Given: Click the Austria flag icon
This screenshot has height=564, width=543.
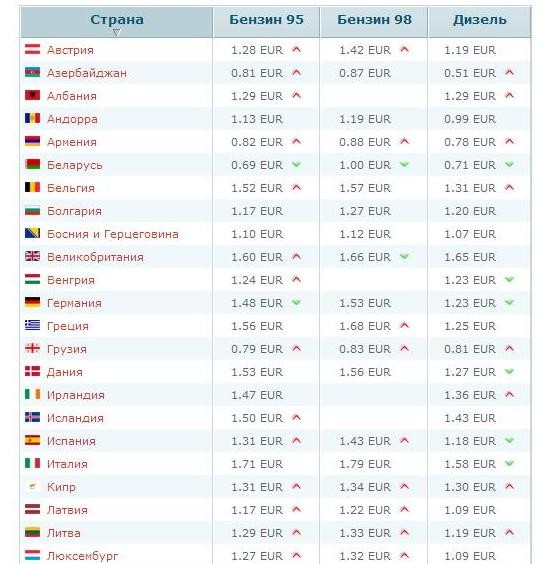Looking at the screenshot, I should click(32, 49).
